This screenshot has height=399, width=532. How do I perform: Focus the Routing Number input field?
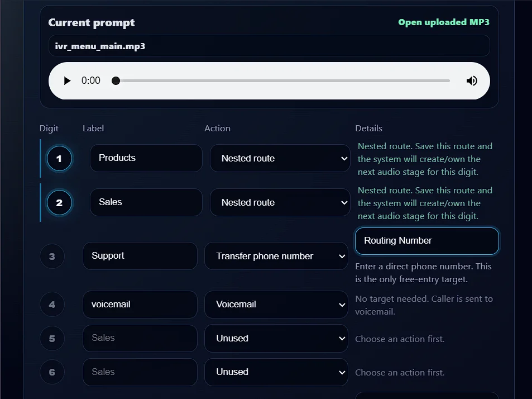point(427,241)
